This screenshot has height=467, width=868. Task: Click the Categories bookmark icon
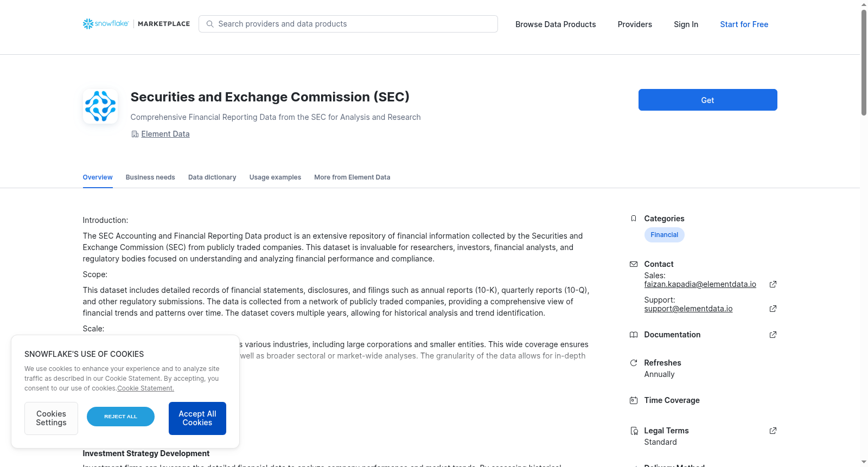coord(634,219)
